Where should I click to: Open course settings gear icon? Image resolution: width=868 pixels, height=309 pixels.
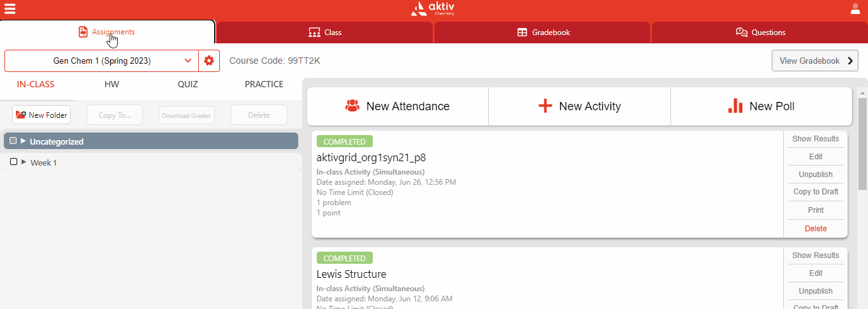pos(209,61)
